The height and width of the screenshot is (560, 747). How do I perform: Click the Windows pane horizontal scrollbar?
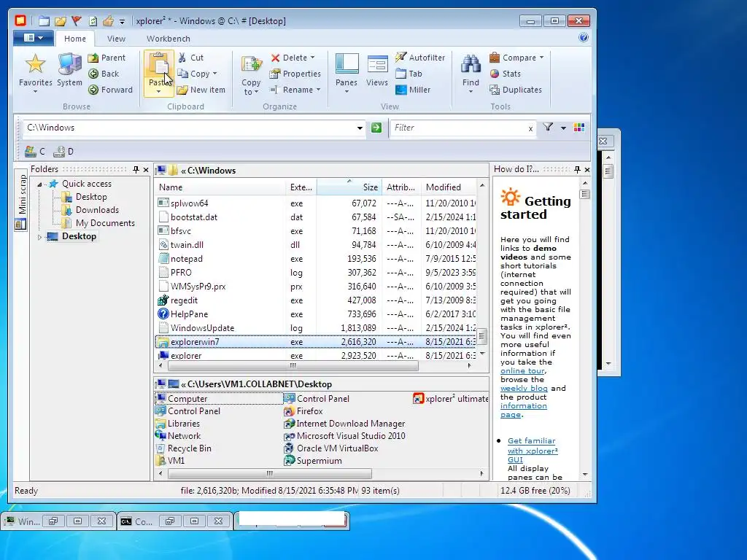293,366
